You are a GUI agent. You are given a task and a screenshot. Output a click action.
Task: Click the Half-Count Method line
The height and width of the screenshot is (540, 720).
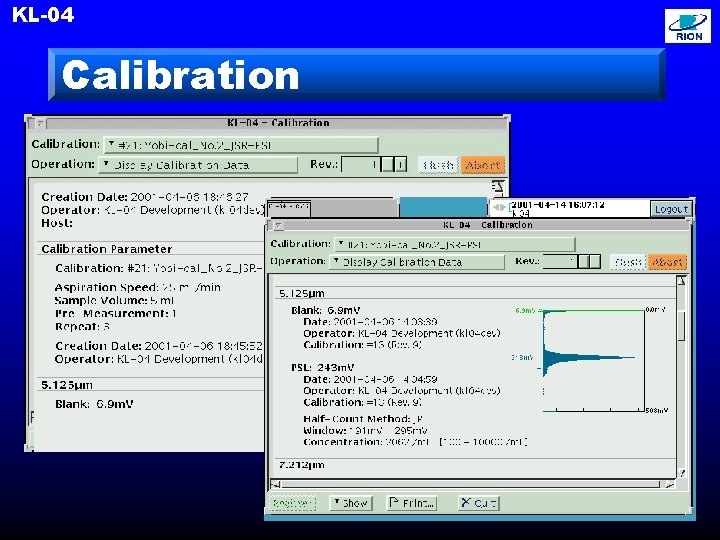(363, 419)
